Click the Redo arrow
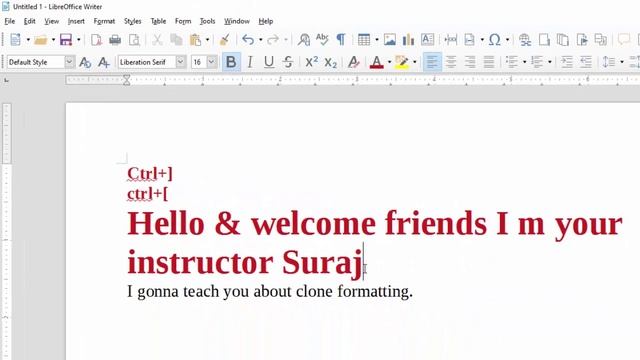Screen dimensions: 640x360 [x=273, y=40]
